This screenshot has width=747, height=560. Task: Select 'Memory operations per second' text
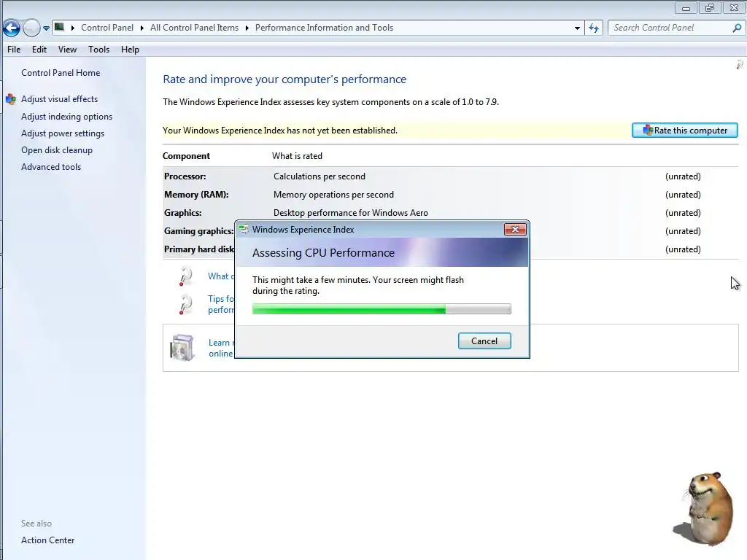coord(333,194)
